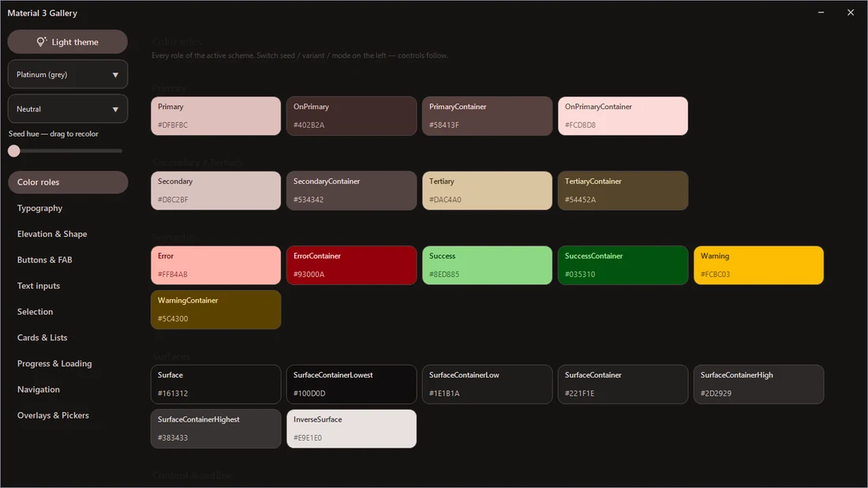868x488 pixels.
Task: Open the Neutral variant dropdown
Action: (x=68, y=109)
